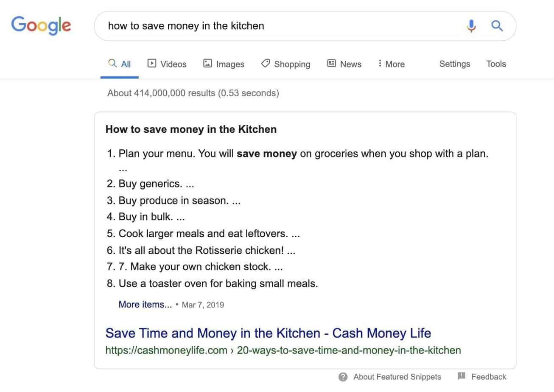Open the Settings menu
554x392 pixels.
click(454, 64)
